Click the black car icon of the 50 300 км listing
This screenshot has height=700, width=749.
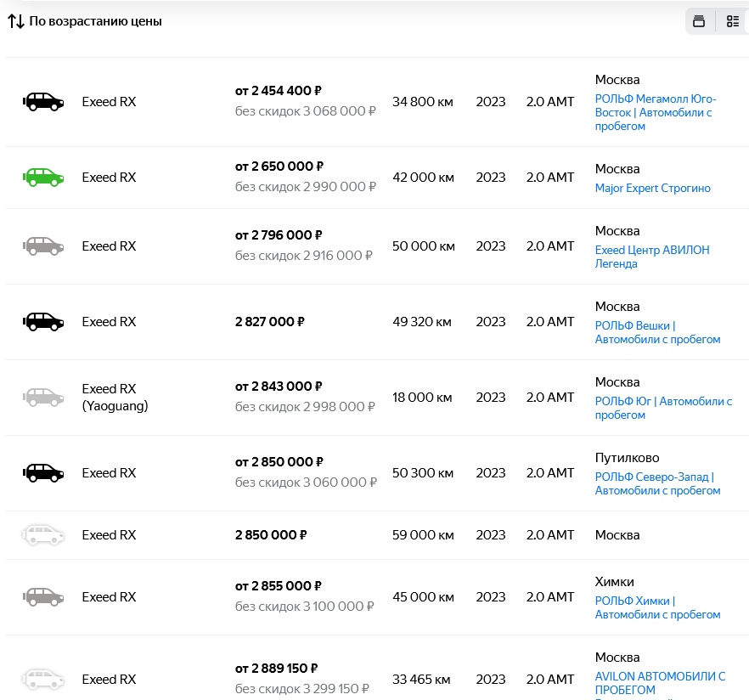tap(42, 472)
